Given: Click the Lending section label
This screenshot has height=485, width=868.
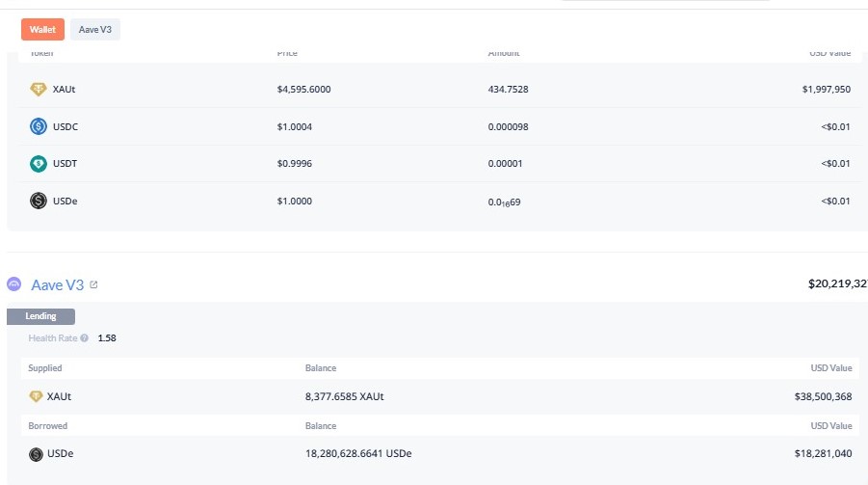Looking at the screenshot, I should pyautogui.click(x=40, y=316).
